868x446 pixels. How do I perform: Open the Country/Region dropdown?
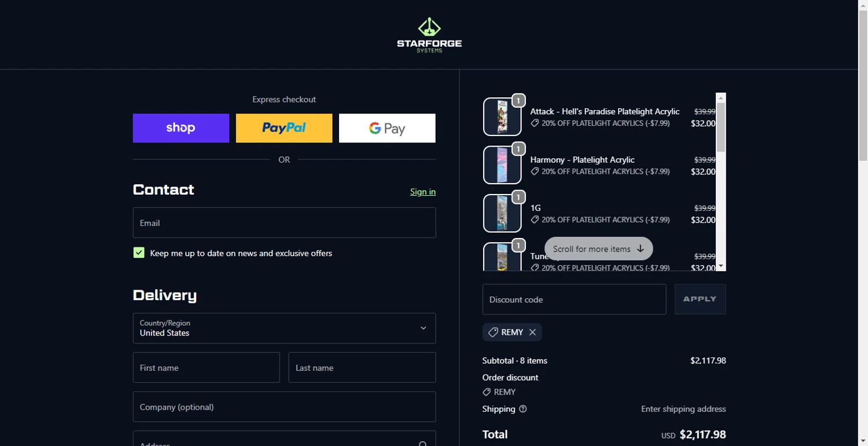[x=284, y=328]
